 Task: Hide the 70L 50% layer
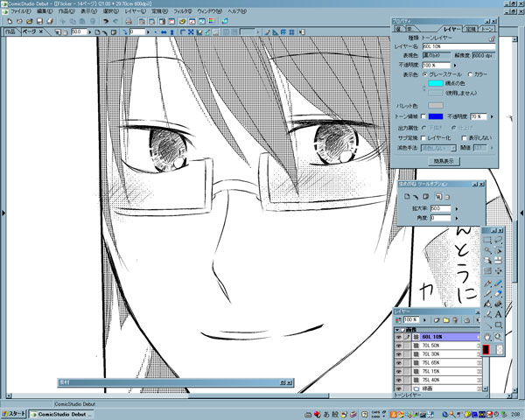(x=398, y=346)
